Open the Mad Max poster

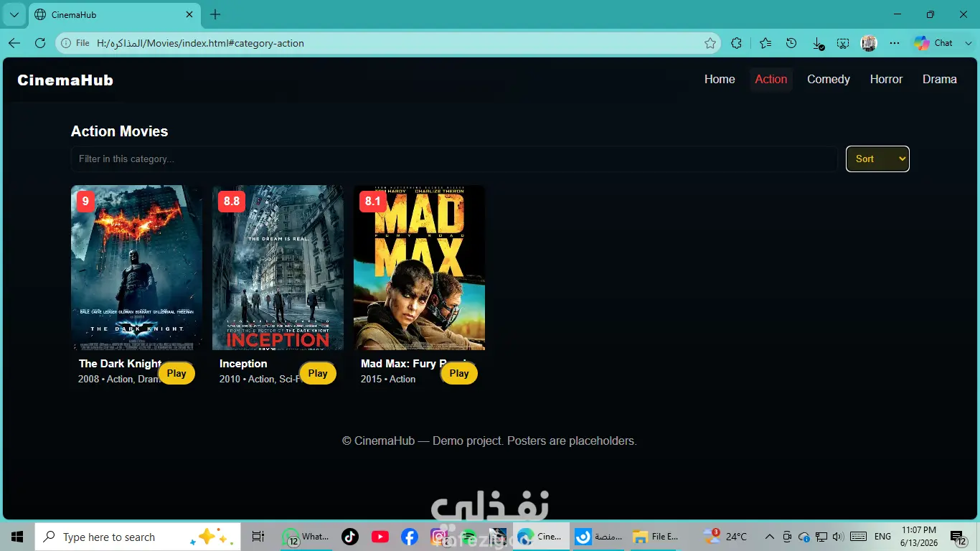click(x=419, y=268)
